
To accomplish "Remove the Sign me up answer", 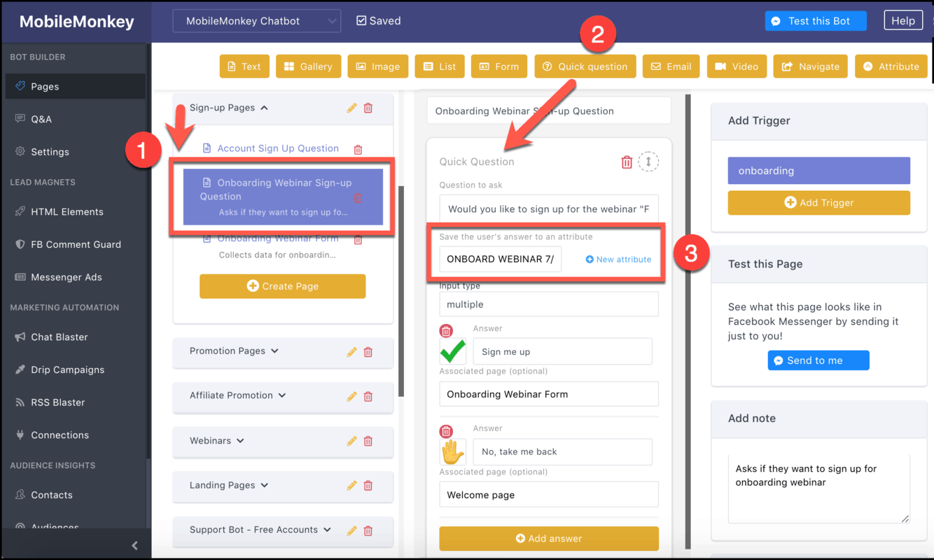I will (446, 331).
